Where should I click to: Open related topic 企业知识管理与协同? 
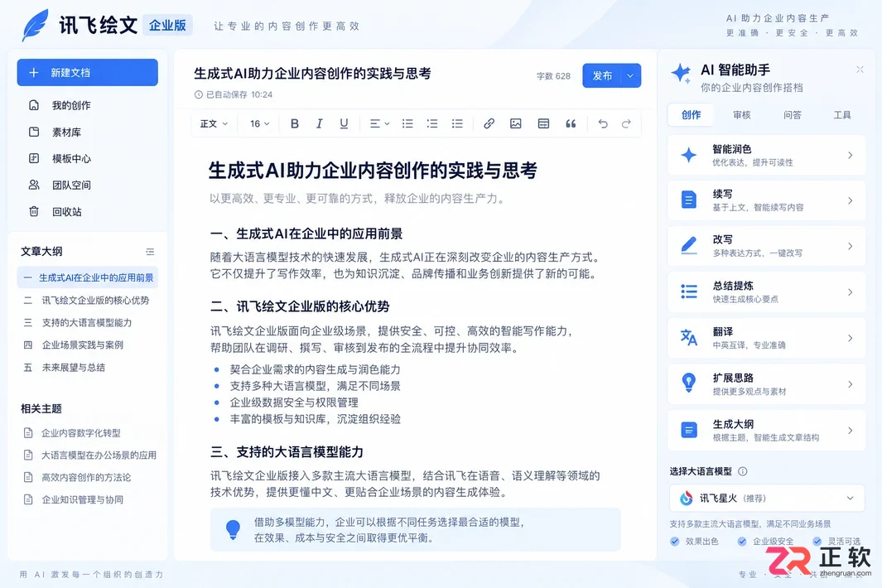coord(82,499)
